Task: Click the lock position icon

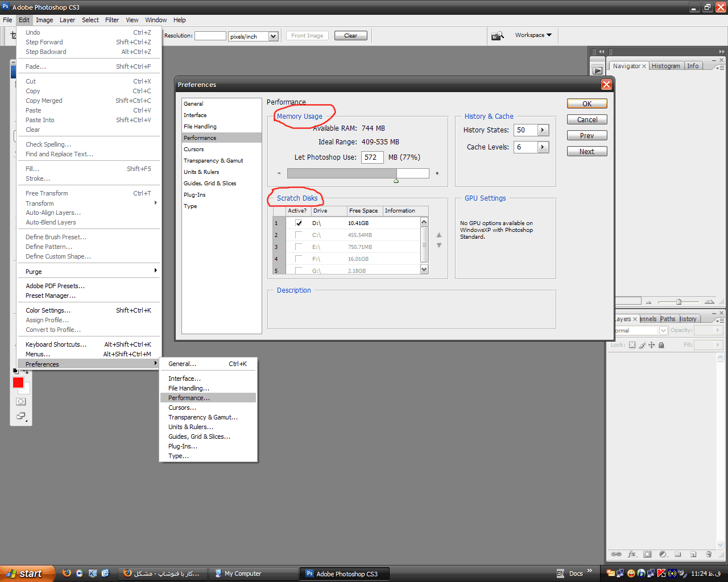Action: 652,345
